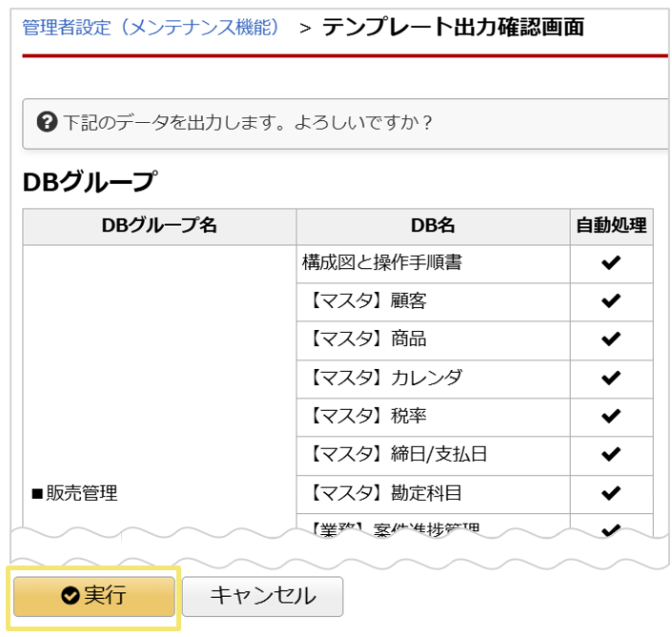Select the 【マスタ】税率 cell
Image resolution: width=672 pixels, height=637 pixels.
pyautogui.click(x=434, y=417)
